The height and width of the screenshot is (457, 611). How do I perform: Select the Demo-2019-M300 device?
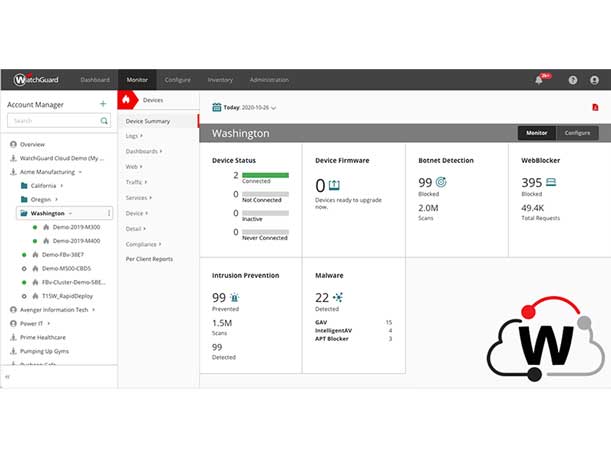pos(76,227)
